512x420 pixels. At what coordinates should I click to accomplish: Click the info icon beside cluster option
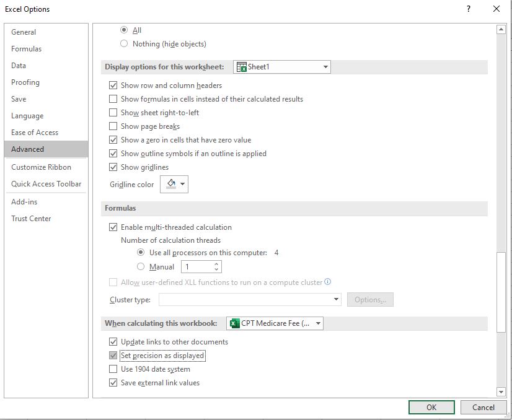click(328, 282)
